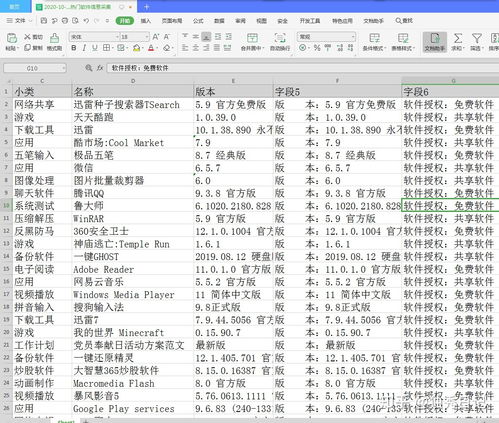Click the Save icon in quick access bar
The image size is (499, 423).
pyautogui.click(x=44, y=21)
